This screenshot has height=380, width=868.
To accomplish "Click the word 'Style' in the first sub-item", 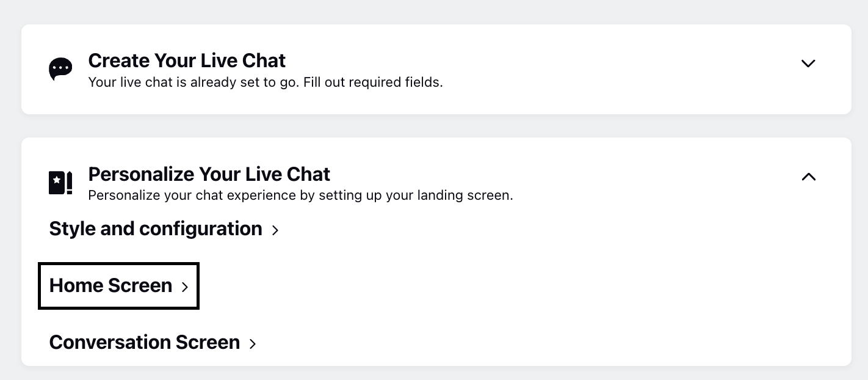I will (x=70, y=228).
